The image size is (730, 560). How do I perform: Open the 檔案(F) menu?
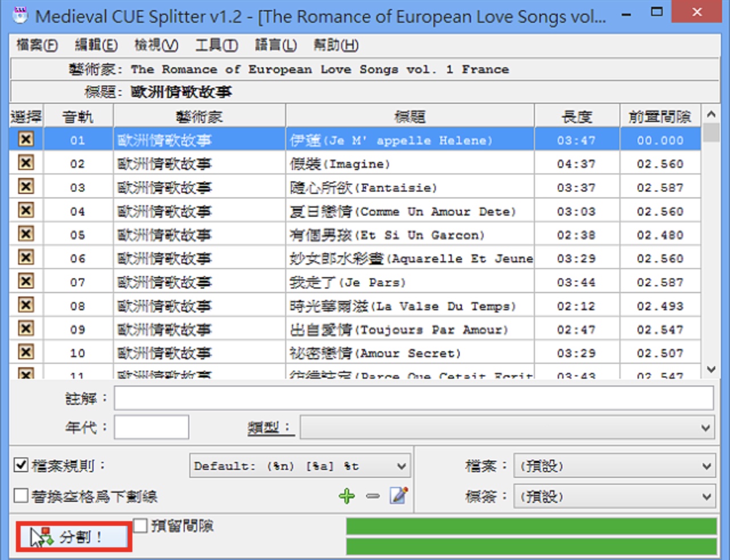[x=37, y=45]
